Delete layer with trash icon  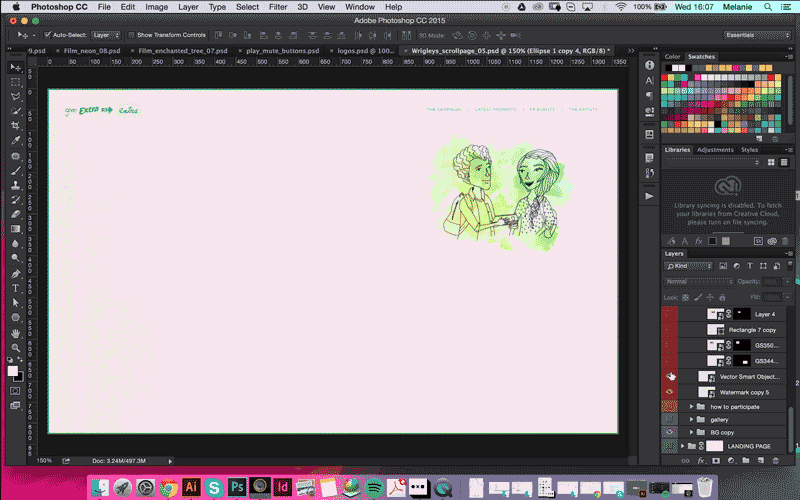pyautogui.click(x=776, y=460)
